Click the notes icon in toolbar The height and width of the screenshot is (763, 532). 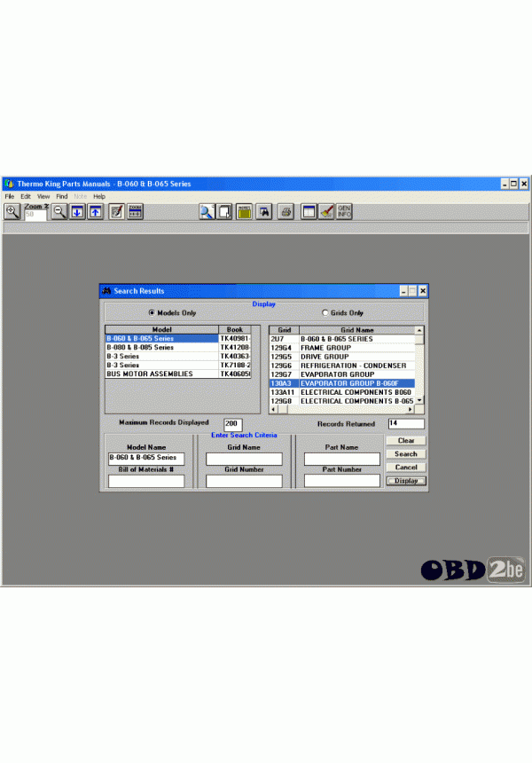pos(244,211)
